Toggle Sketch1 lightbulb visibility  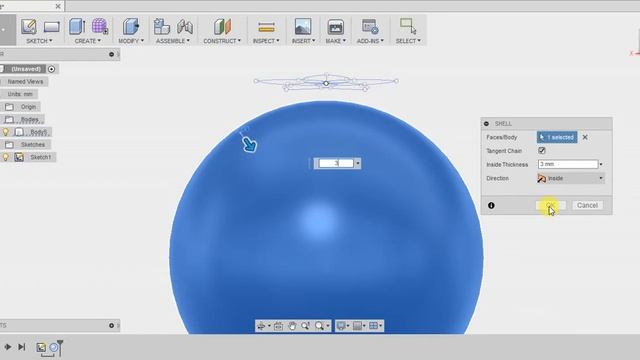pyautogui.click(x=6, y=157)
